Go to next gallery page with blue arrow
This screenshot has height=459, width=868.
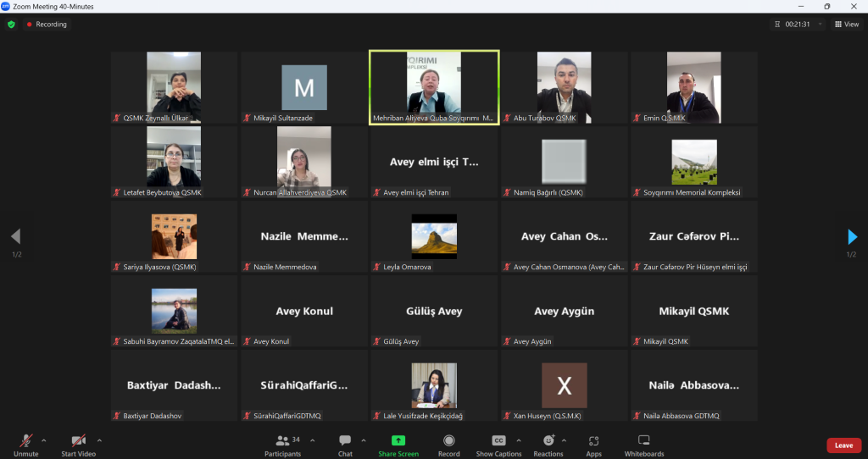click(x=853, y=237)
